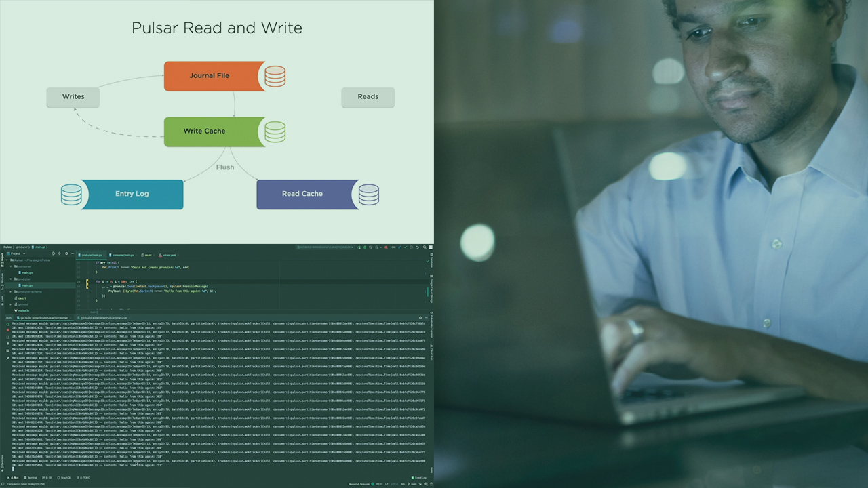The image size is (868, 488).
Task: Stop the running process with the red square
Action: click(x=7, y=330)
